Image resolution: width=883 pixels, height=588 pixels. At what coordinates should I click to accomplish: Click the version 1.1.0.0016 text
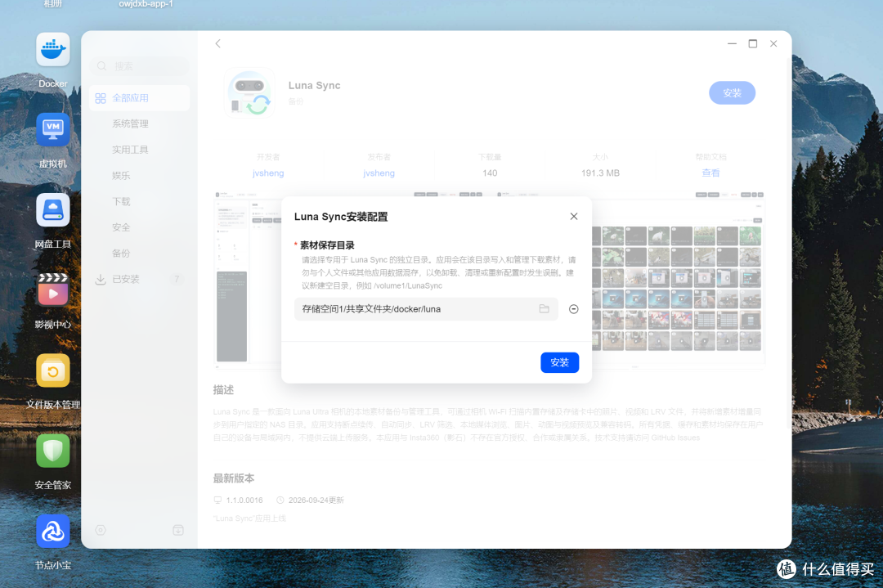click(x=244, y=500)
